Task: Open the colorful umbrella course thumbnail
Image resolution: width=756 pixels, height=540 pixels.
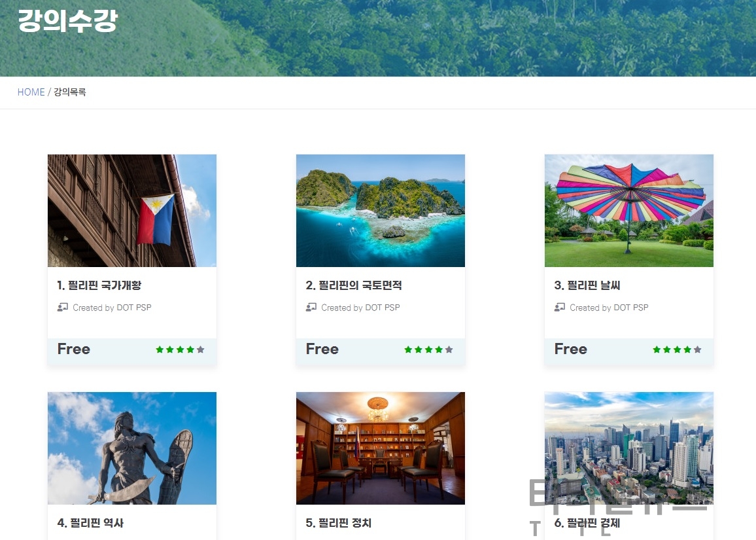Action: [x=628, y=210]
